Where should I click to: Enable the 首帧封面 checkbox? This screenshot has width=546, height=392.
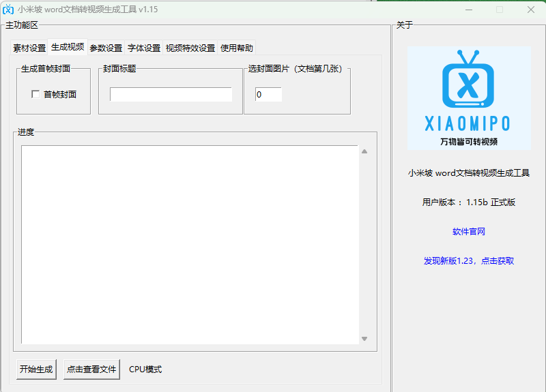35,95
